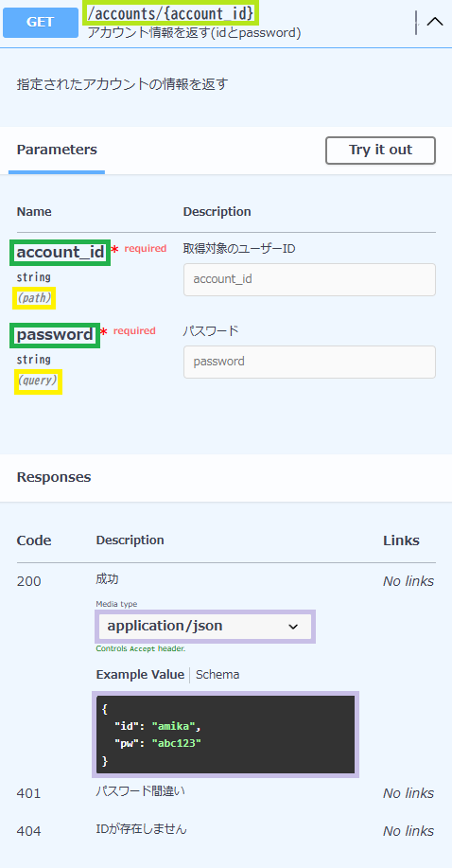Screen dimensions: 452x868
Task: Click the password parameter name
Action: tap(55, 335)
